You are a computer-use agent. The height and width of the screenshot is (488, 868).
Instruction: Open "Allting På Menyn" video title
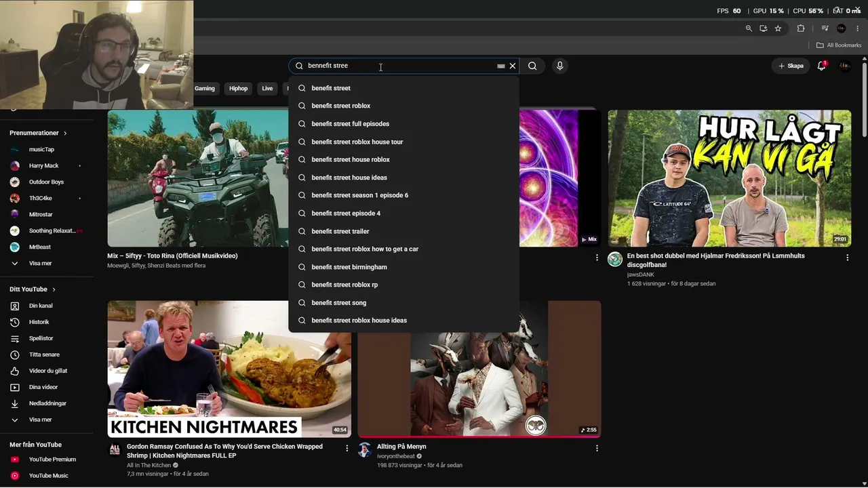401,447
